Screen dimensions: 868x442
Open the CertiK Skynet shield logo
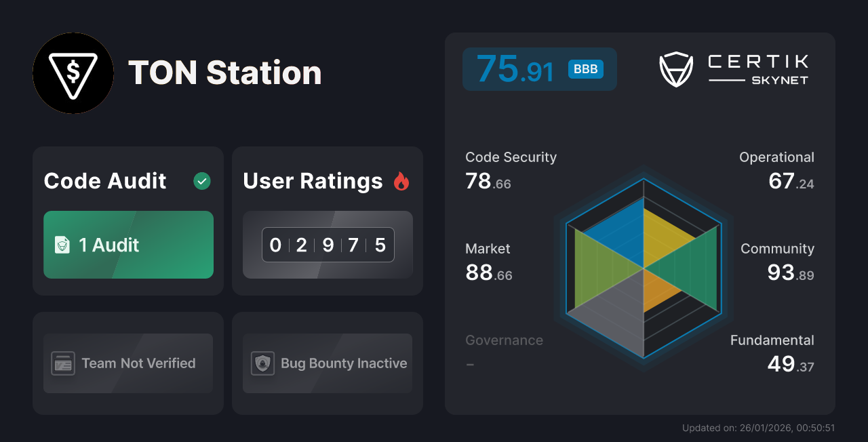coord(675,68)
